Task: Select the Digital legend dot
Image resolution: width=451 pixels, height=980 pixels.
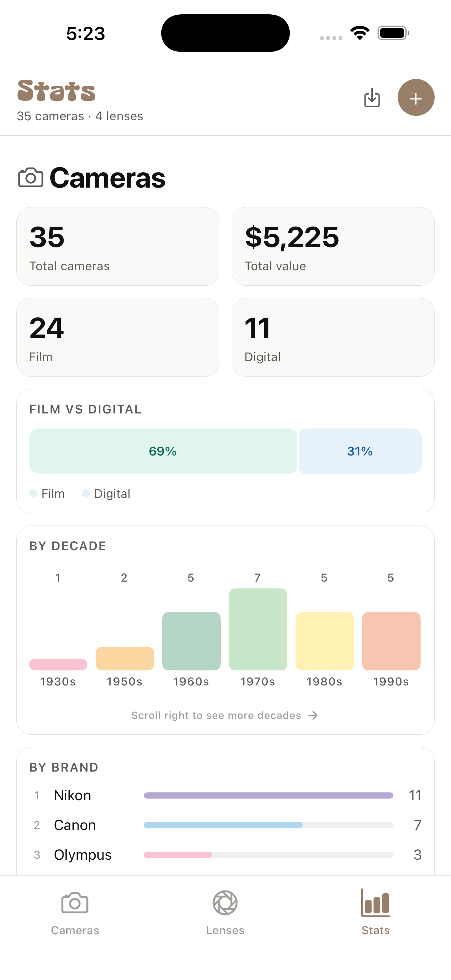Action: point(86,493)
